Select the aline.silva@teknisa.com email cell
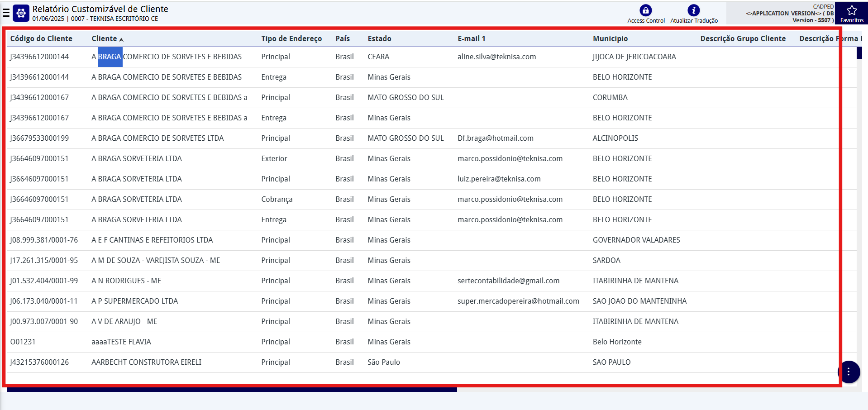The height and width of the screenshot is (410, 868). [x=496, y=57]
